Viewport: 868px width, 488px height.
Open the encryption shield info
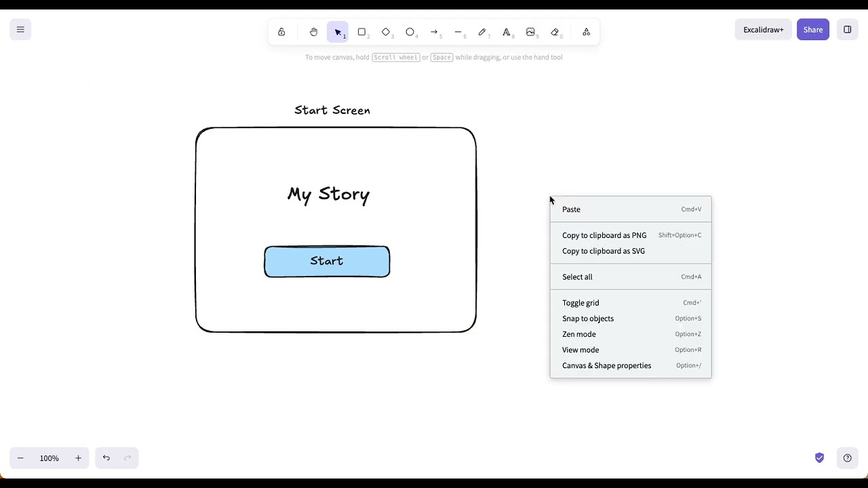click(x=820, y=458)
